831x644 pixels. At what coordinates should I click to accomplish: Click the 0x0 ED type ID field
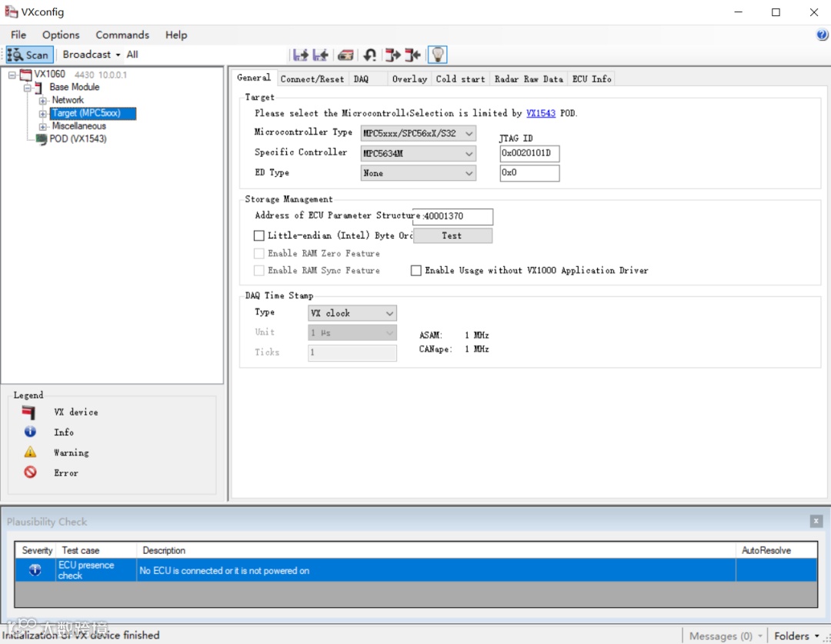coord(529,173)
